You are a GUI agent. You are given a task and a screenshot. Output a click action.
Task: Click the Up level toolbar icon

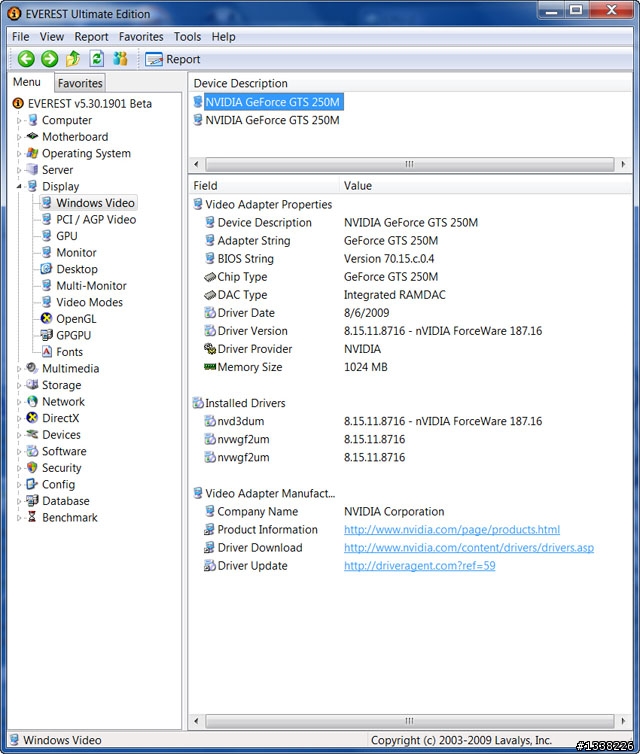73,59
